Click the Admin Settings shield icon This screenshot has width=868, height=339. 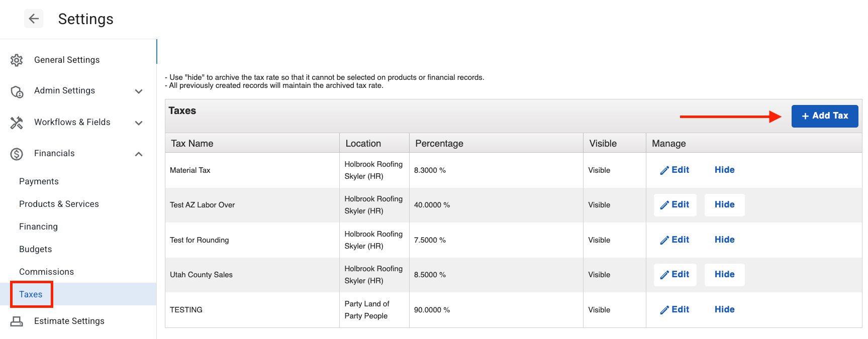point(17,91)
